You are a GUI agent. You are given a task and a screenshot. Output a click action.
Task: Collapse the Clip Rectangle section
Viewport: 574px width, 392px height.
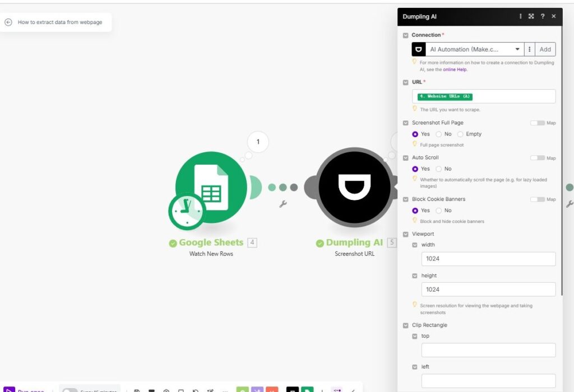tap(406, 325)
